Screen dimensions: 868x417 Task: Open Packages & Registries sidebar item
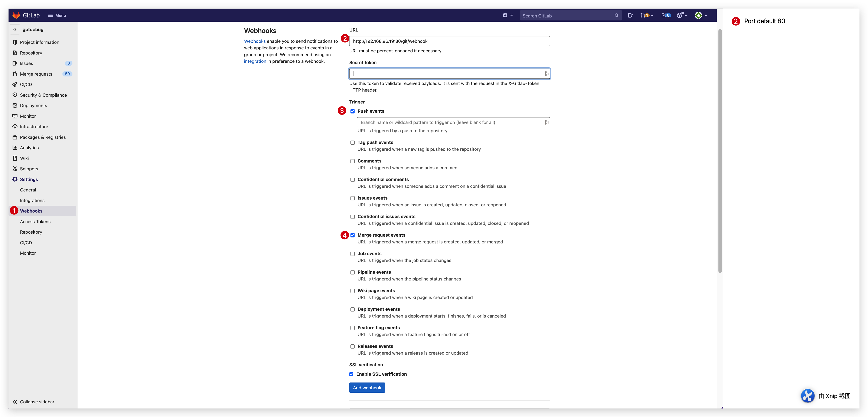42,137
